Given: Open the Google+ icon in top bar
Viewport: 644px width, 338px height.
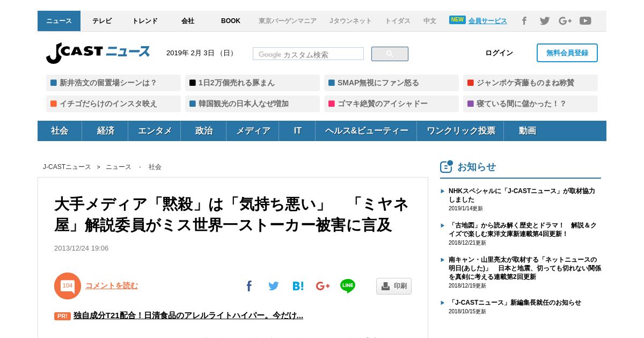Looking at the screenshot, I should click(565, 21).
